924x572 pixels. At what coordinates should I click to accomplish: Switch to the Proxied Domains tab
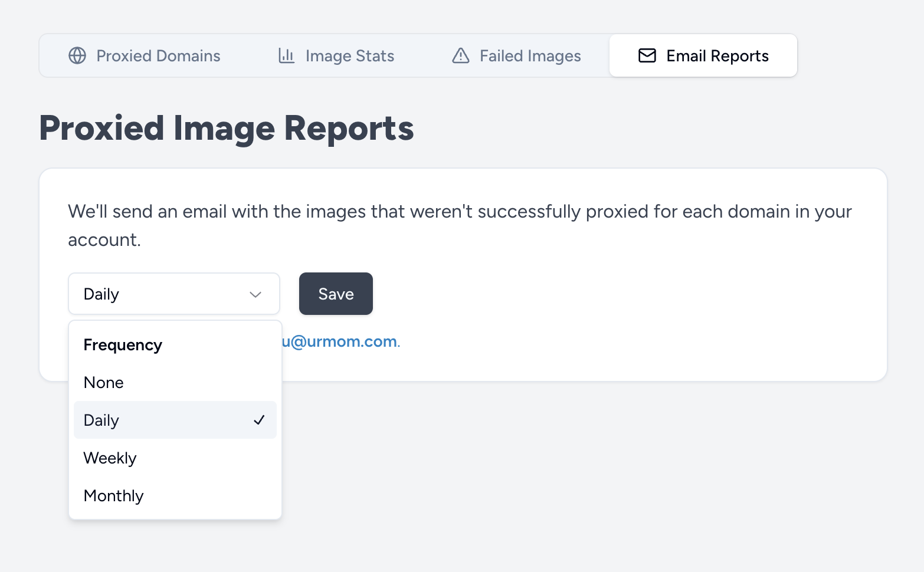[158, 56]
